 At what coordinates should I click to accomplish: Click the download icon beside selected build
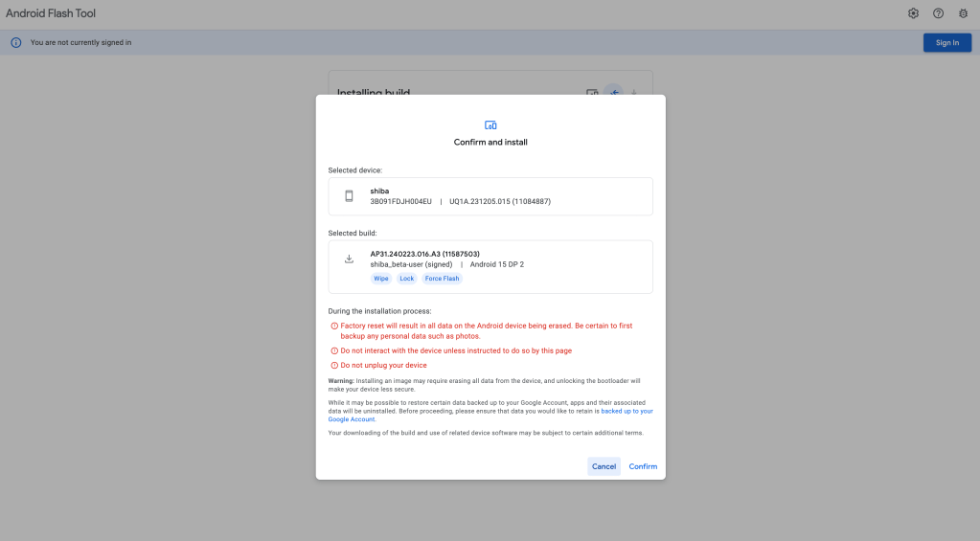349,259
